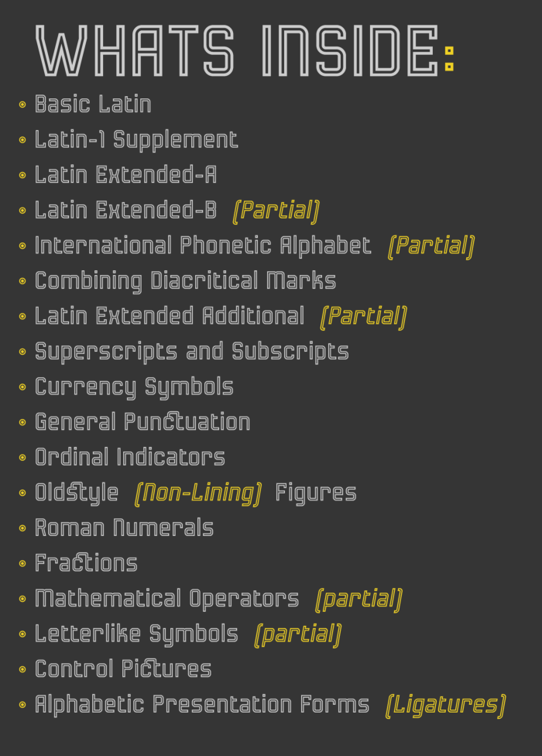Click the Letterlike Symbols text
This screenshot has width=542, height=756.
pyautogui.click(x=136, y=634)
